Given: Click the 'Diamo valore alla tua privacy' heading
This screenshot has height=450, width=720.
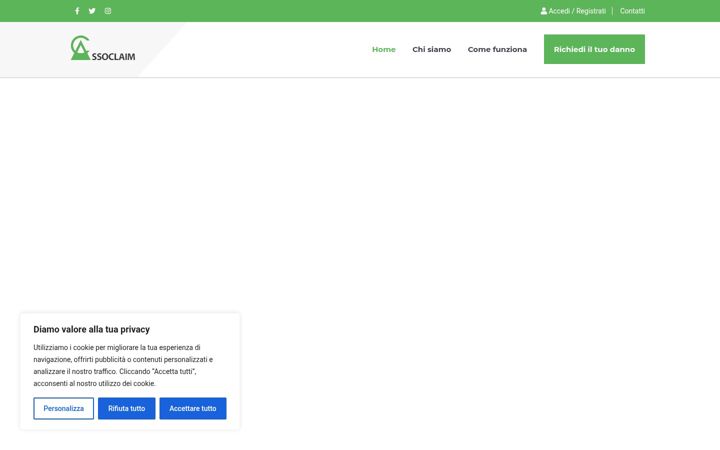Looking at the screenshot, I should 91,329.
